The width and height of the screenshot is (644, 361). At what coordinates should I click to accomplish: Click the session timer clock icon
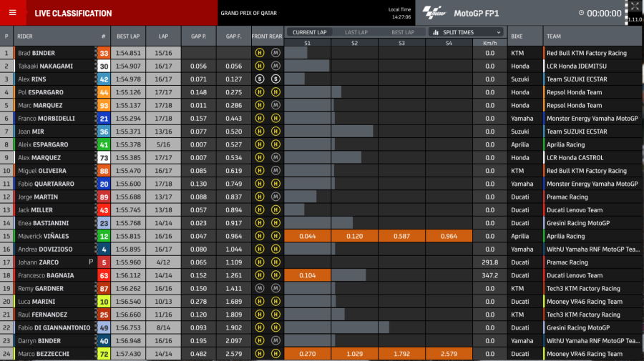pos(581,13)
